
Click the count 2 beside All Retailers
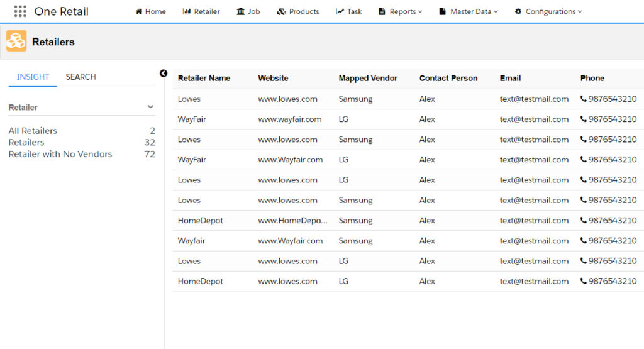pos(152,131)
